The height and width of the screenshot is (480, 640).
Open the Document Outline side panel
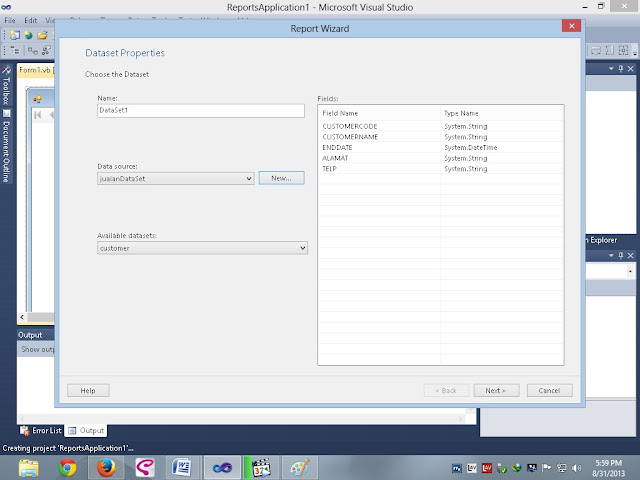(x=6, y=146)
